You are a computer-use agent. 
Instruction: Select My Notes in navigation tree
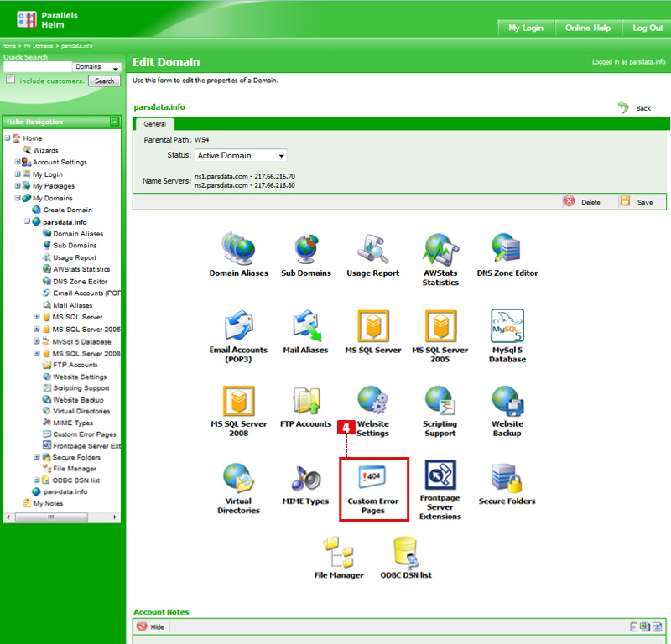click(48, 504)
